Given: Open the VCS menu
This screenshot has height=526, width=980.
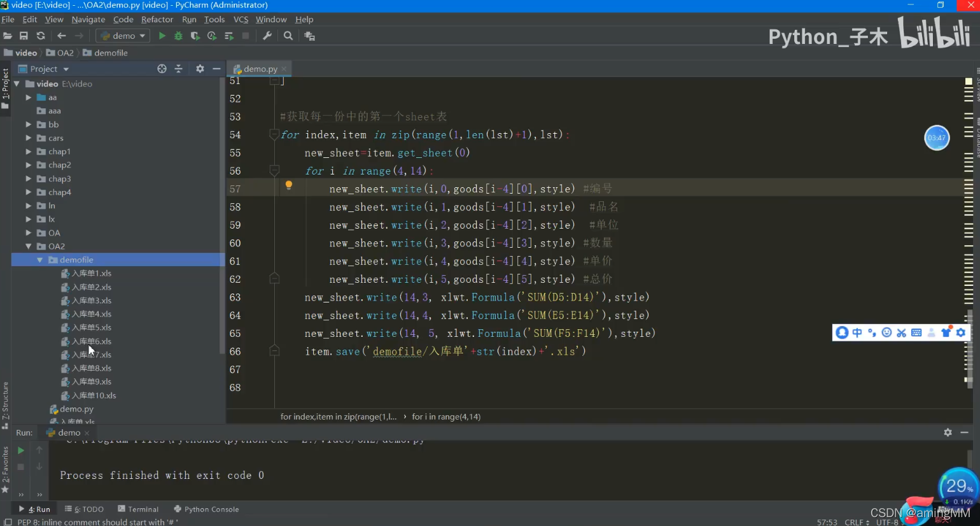Looking at the screenshot, I should tap(241, 19).
